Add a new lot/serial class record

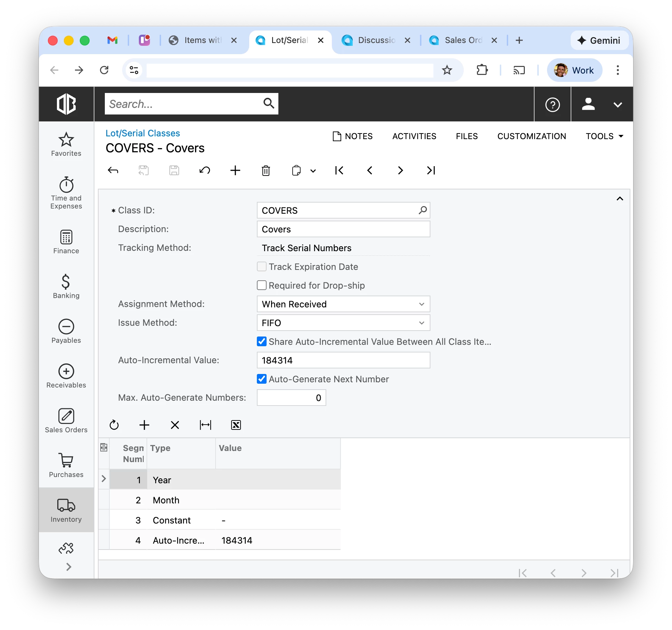pos(235,170)
